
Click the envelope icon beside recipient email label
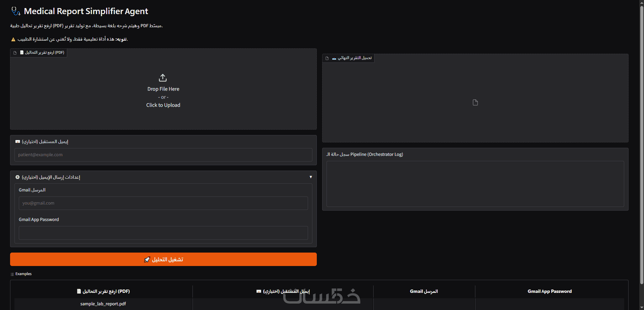18,142
